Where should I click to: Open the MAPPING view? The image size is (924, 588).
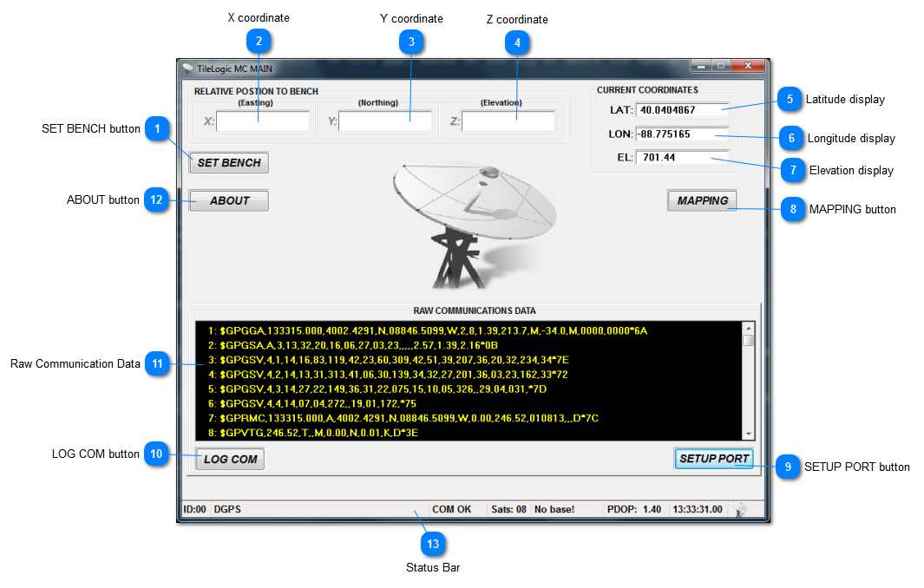click(702, 200)
